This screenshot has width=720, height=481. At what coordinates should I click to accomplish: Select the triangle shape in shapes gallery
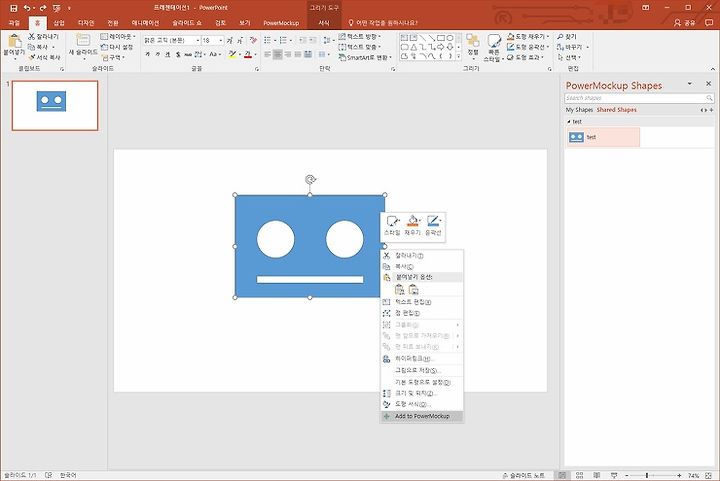(x=414, y=47)
